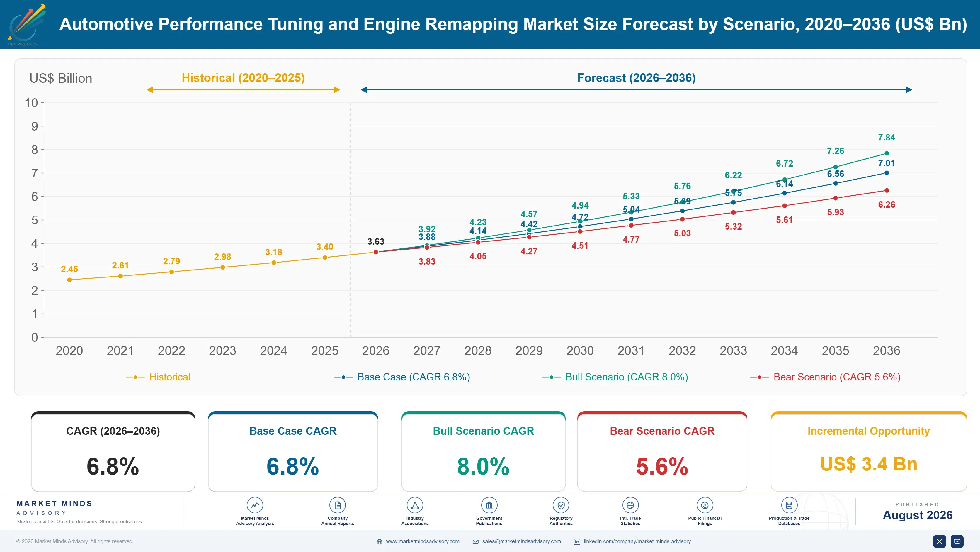Click the Market Minds Advisory Analysis icon
The width and height of the screenshot is (980, 552).
pyautogui.click(x=255, y=505)
